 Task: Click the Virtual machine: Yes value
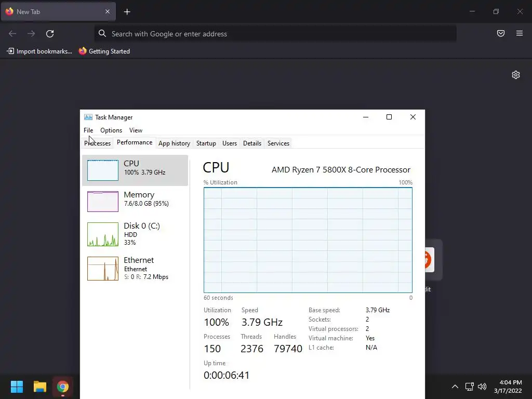370,338
